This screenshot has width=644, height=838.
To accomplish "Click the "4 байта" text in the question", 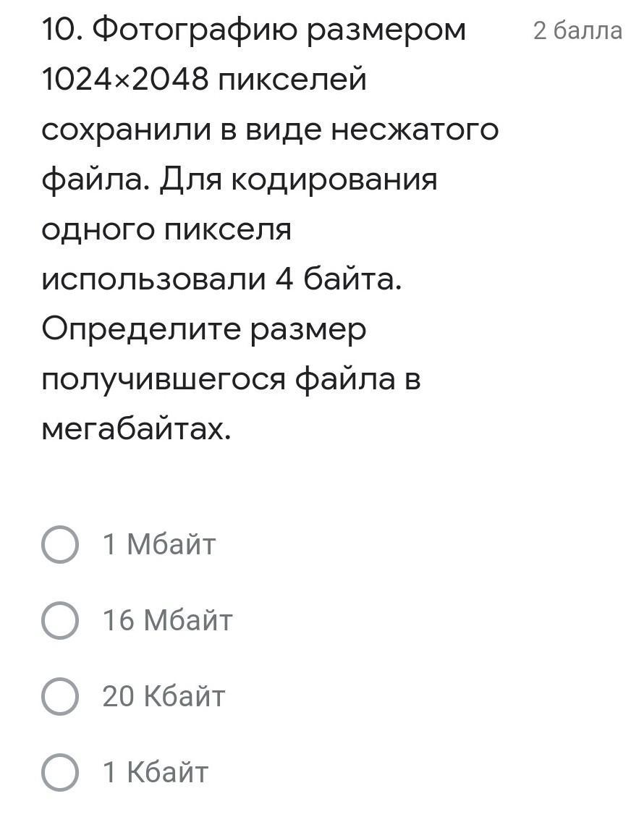I will point(338,279).
